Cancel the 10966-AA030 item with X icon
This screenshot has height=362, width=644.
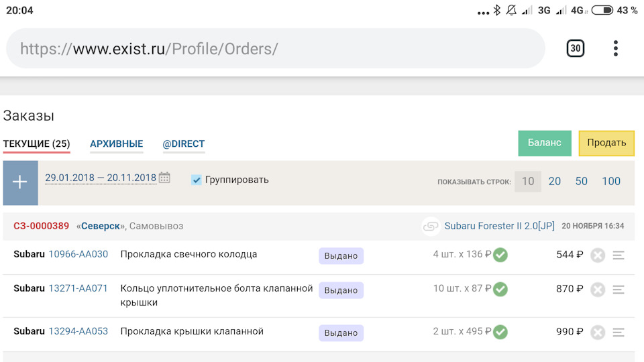click(x=598, y=255)
